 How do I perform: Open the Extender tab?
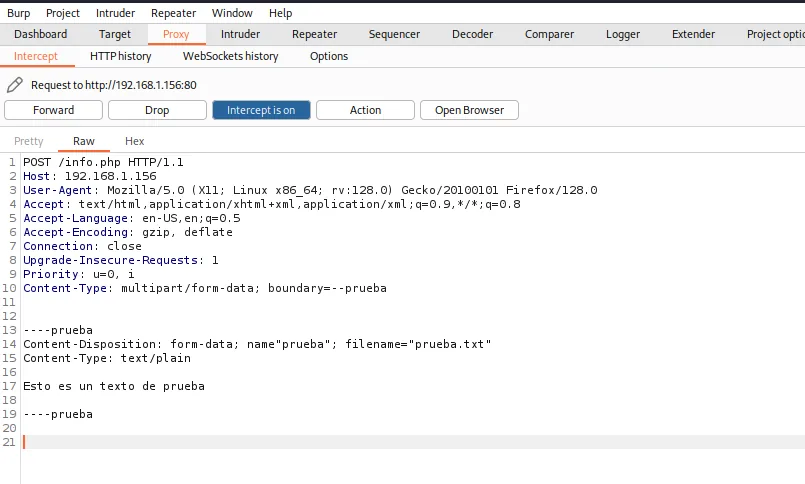tap(693, 34)
